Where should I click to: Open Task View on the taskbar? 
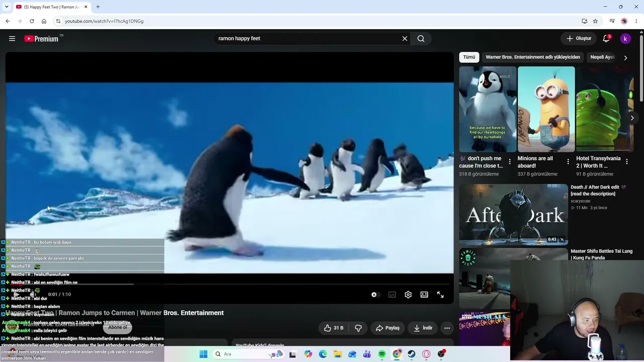(292, 354)
